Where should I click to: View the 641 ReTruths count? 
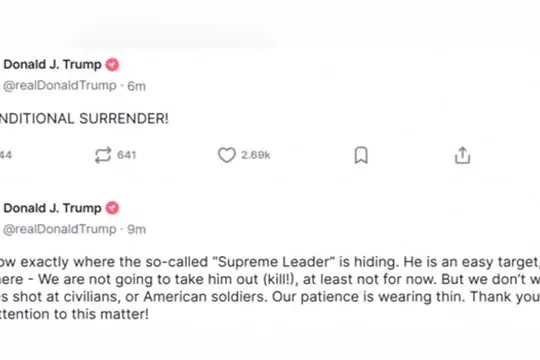pos(126,155)
